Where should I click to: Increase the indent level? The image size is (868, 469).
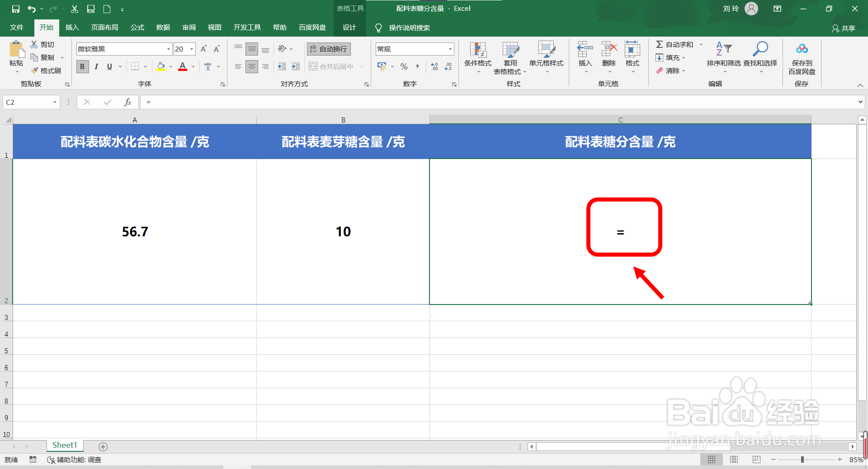tap(296, 66)
